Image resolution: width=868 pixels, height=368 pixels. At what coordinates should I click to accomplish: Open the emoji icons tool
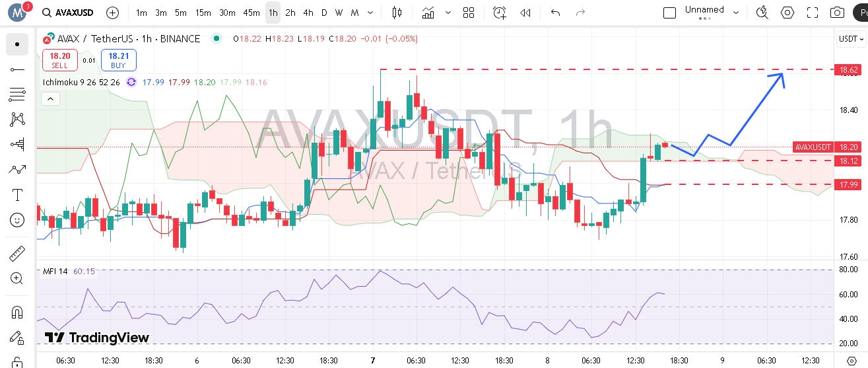pyautogui.click(x=17, y=220)
